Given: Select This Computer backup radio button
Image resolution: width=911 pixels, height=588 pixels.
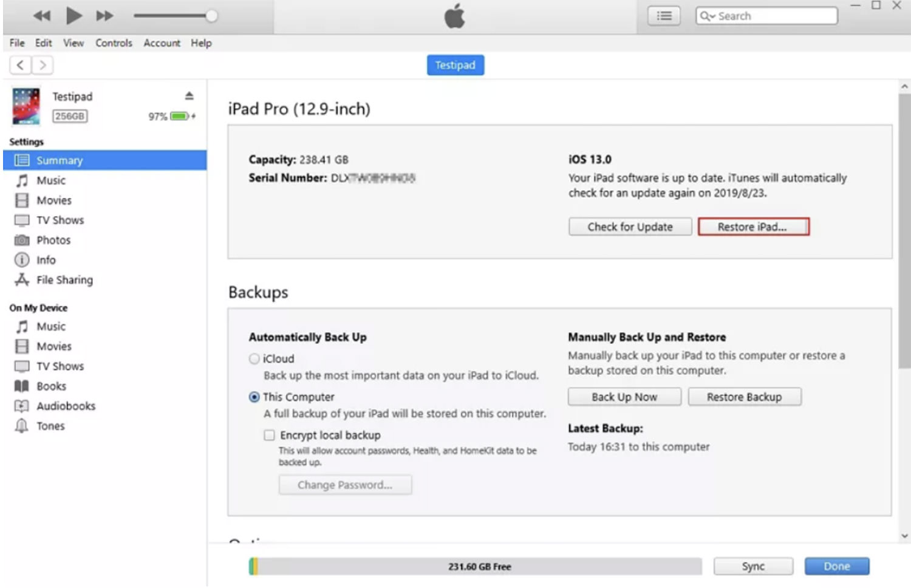Looking at the screenshot, I should [x=254, y=397].
